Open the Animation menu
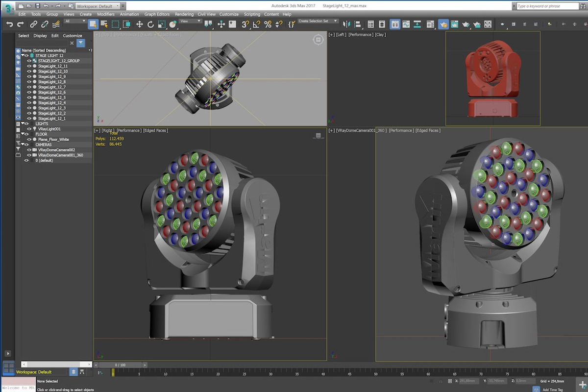 [129, 14]
